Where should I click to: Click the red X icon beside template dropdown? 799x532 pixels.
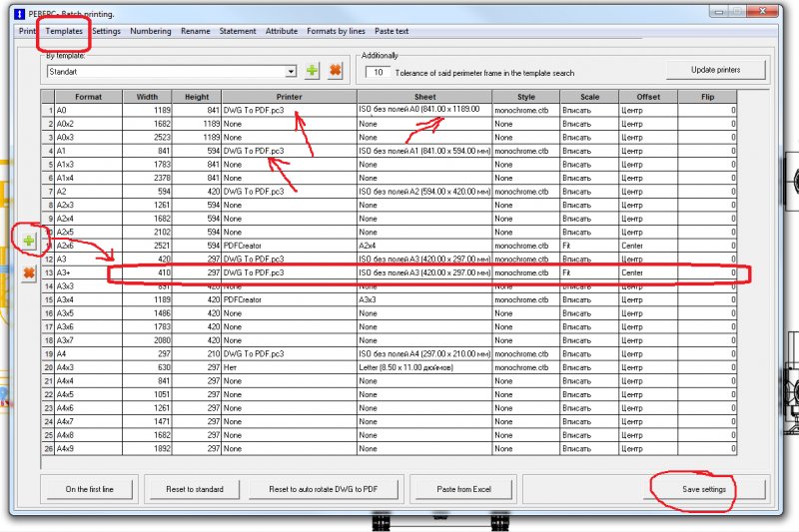coord(335,71)
